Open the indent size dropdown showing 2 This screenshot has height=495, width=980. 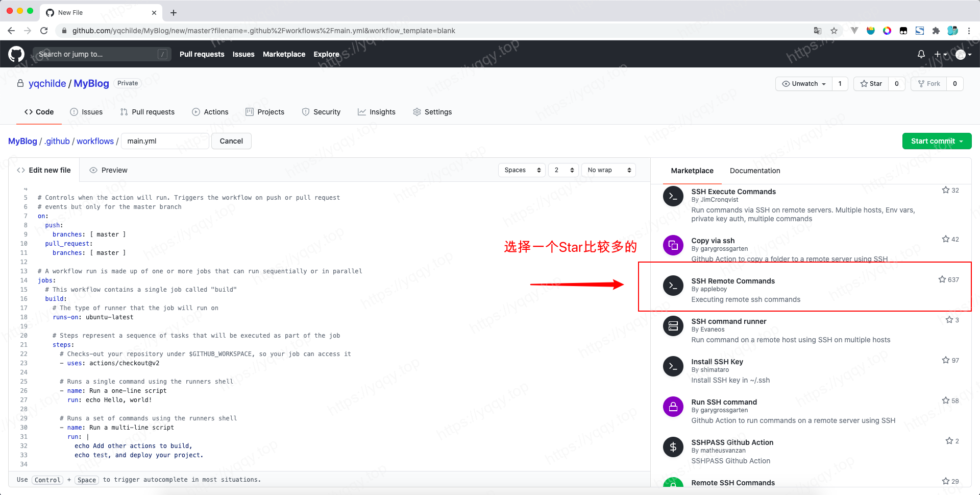point(563,170)
